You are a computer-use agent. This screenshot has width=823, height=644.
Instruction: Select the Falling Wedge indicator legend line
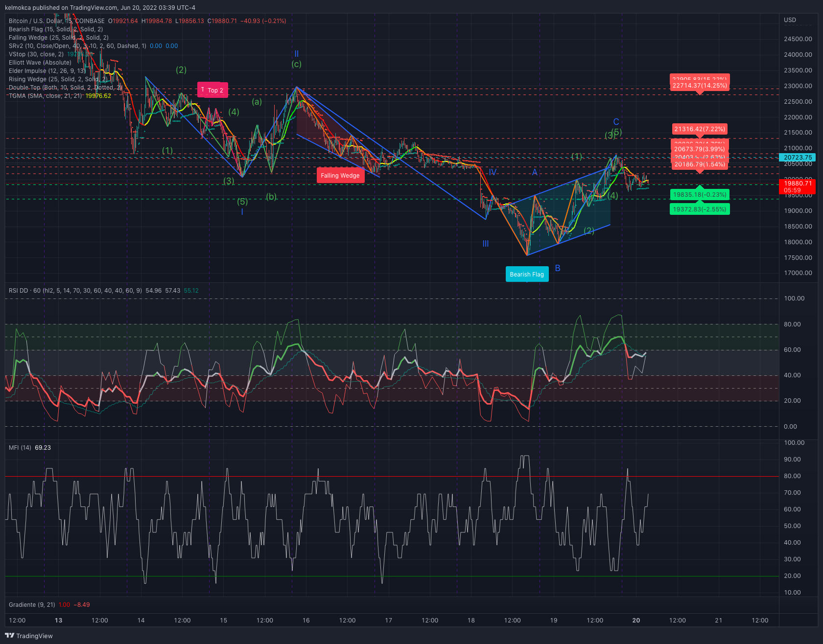59,38
